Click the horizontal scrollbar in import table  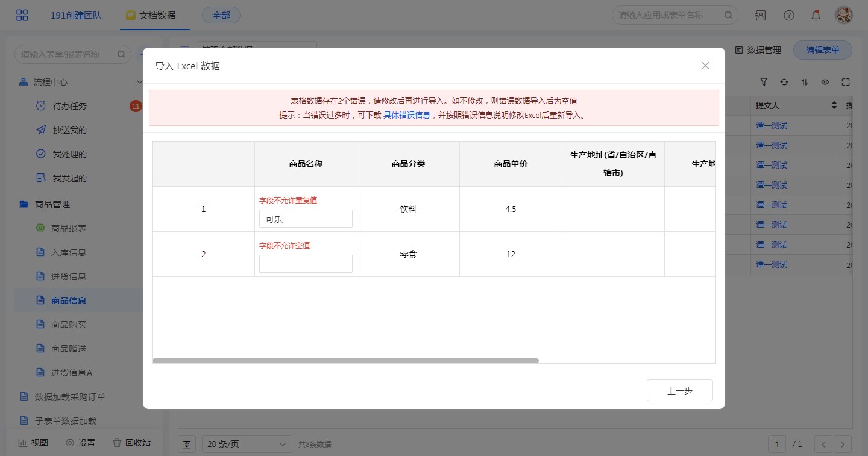(x=345, y=361)
